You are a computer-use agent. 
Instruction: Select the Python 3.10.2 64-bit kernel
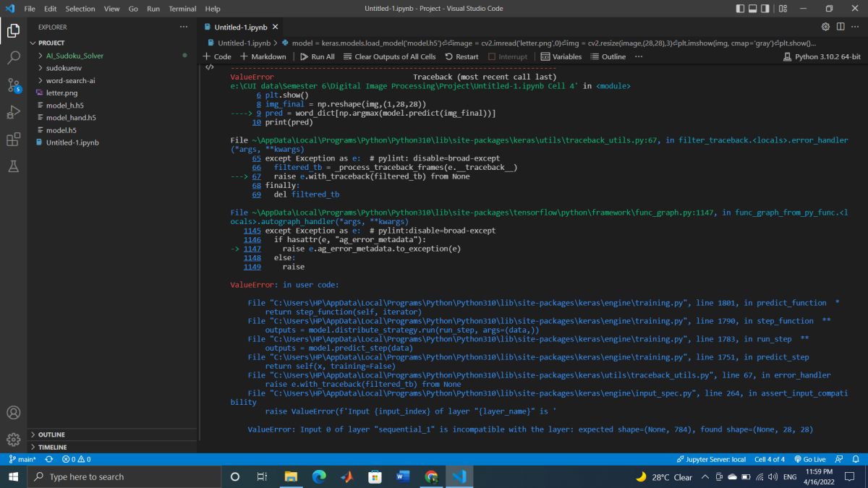point(822,56)
